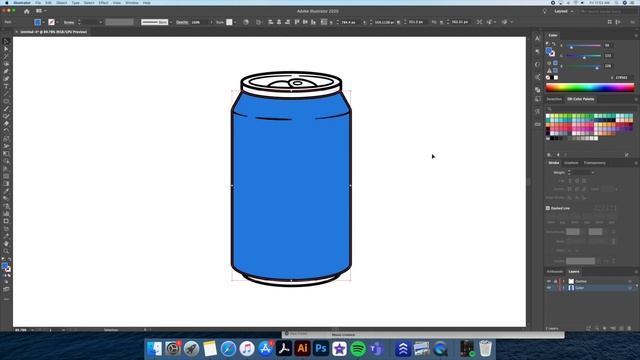Switch to the Swatches tab
The width and height of the screenshot is (640, 360).
pos(554,99)
